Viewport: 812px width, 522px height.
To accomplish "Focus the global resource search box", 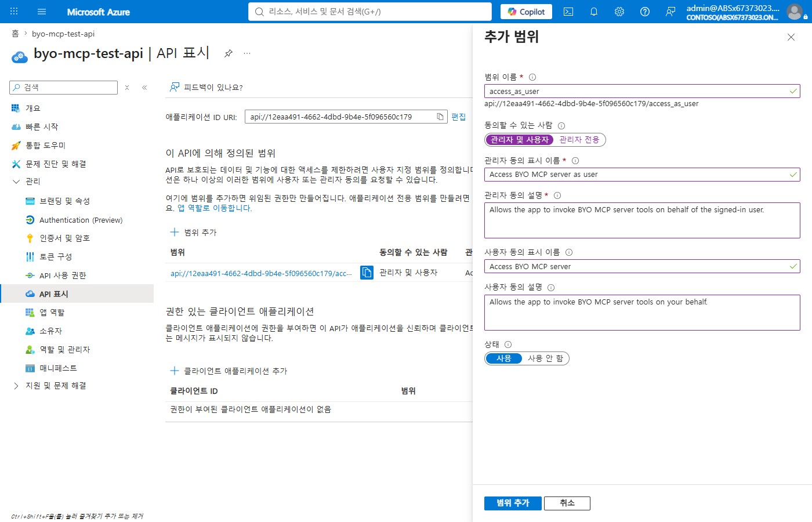I will 370,12.
